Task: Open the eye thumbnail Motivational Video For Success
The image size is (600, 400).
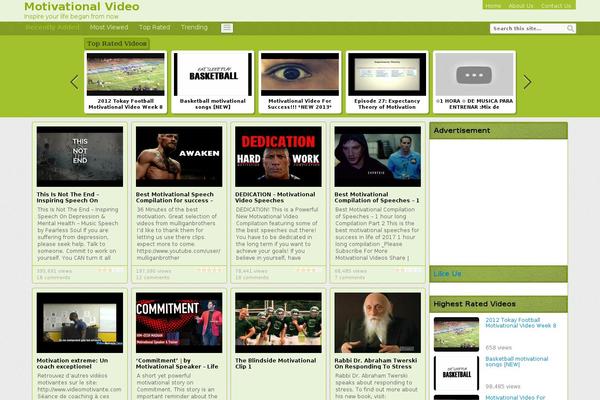Action: click(300, 74)
